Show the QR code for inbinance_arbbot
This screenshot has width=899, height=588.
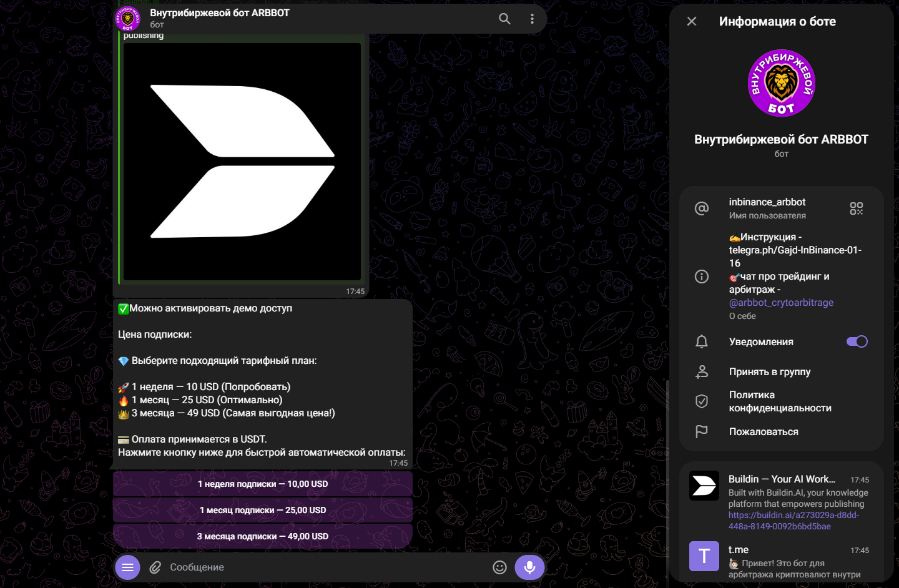857,208
